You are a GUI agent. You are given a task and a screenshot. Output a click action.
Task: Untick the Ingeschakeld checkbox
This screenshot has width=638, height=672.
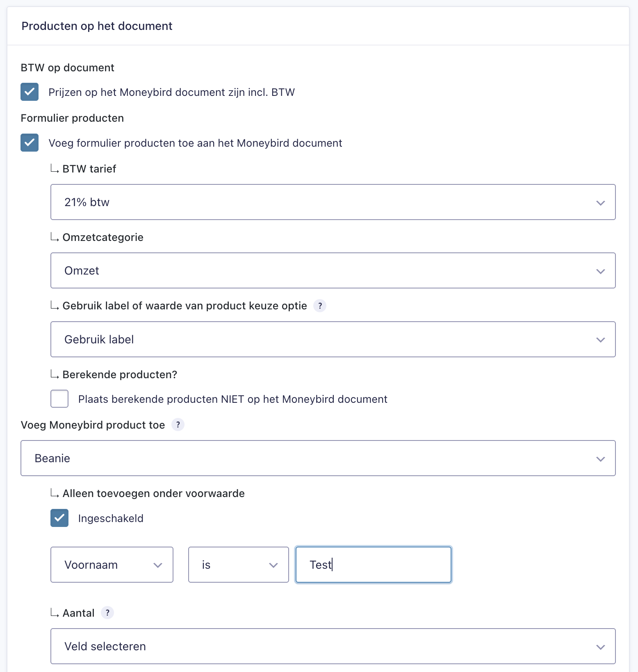[x=59, y=518]
